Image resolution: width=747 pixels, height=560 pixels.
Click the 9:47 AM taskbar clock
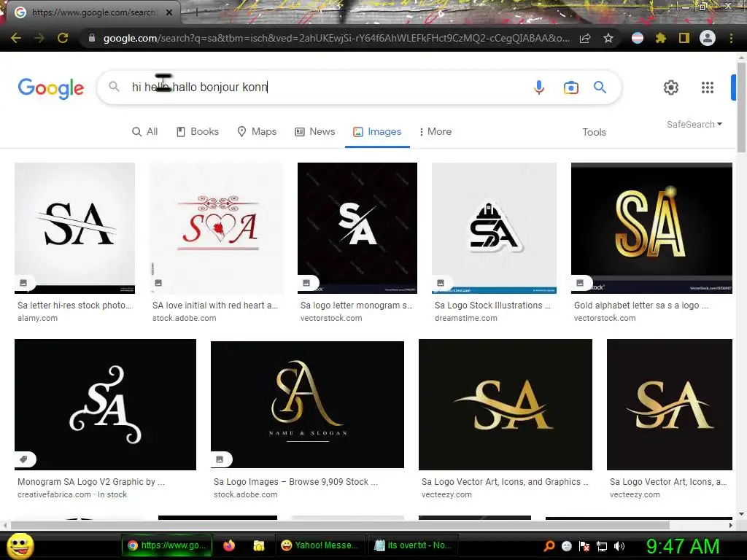[x=683, y=546]
